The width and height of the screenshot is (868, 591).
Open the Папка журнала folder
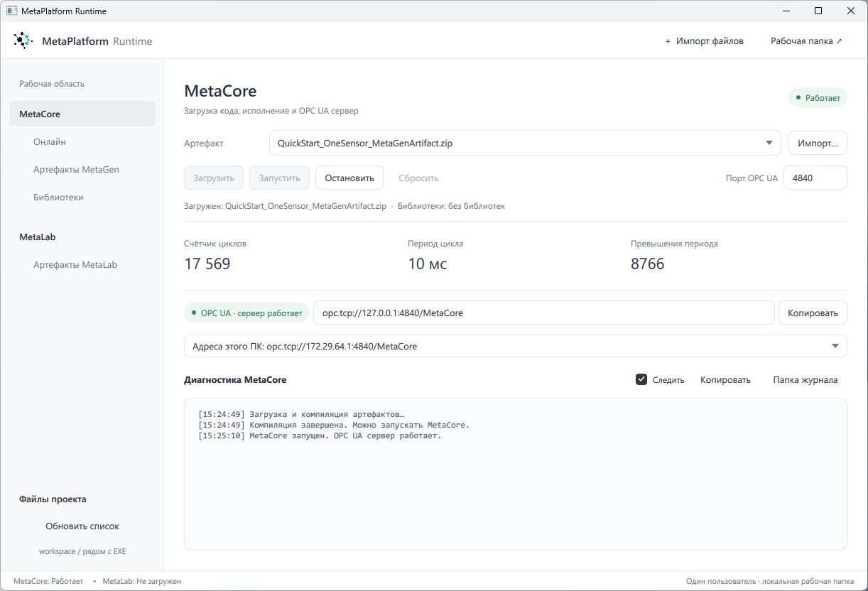[x=805, y=379]
